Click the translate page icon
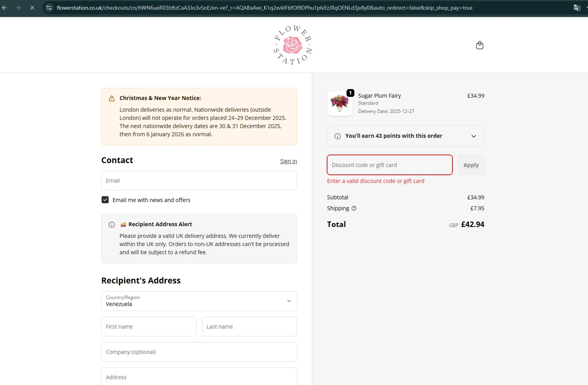Image resolution: width=588 pixels, height=385 pixels. coord(577,7)
